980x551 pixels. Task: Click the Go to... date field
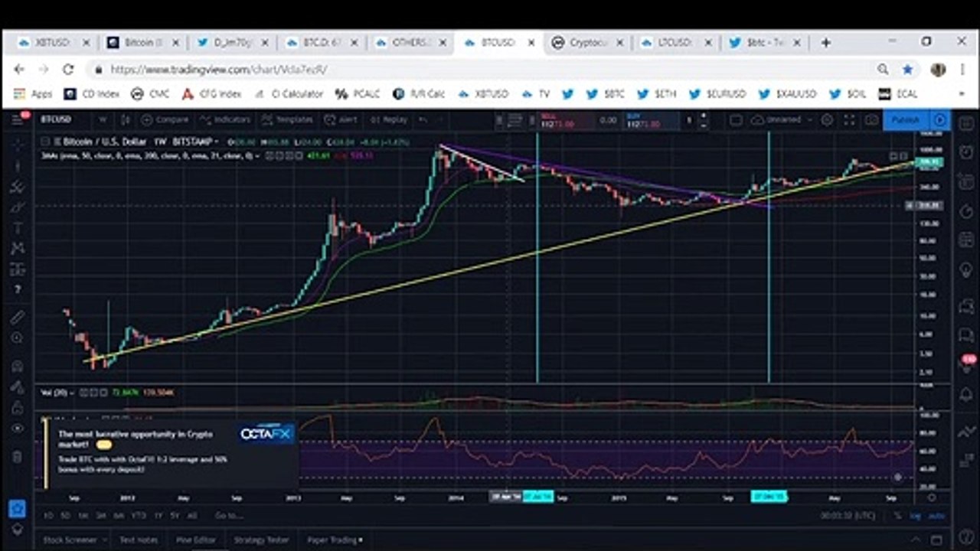pos(229,516)
